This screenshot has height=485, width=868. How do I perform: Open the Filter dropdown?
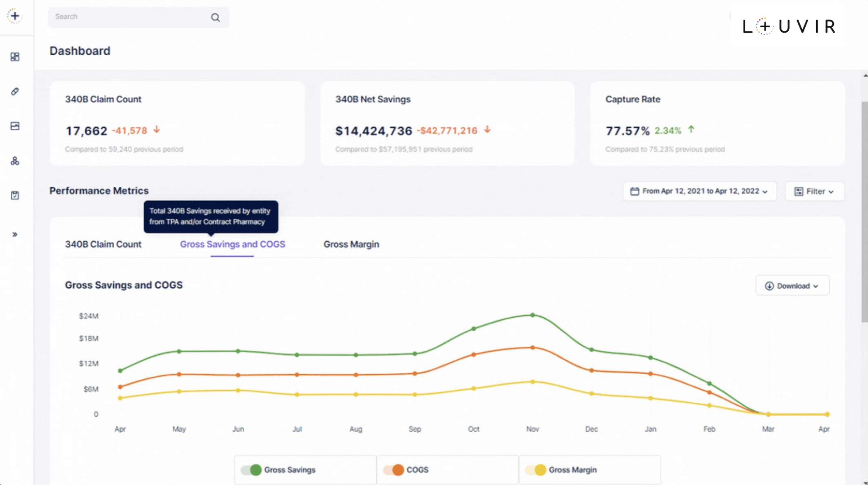click(x=815, y=191)
